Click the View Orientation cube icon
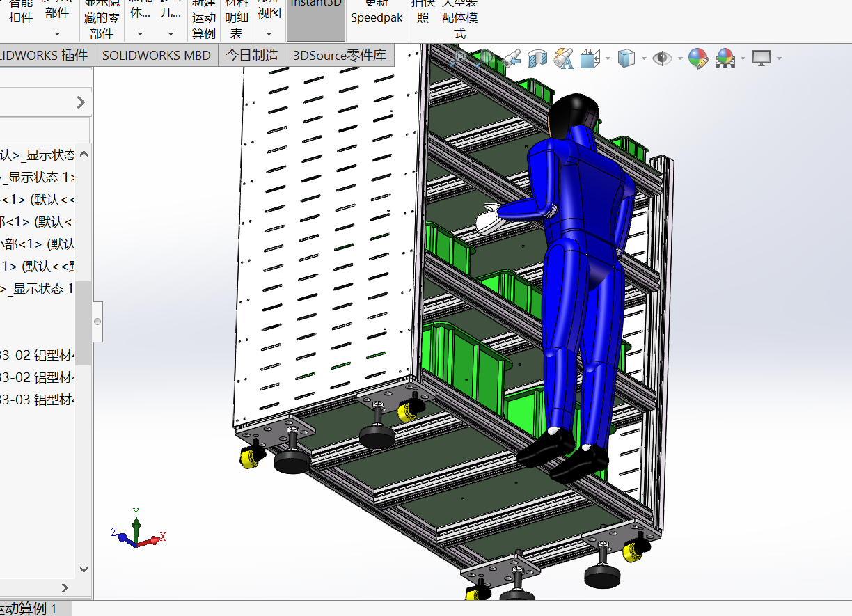This screenshot has height=616, width=852. coord(590,58)
